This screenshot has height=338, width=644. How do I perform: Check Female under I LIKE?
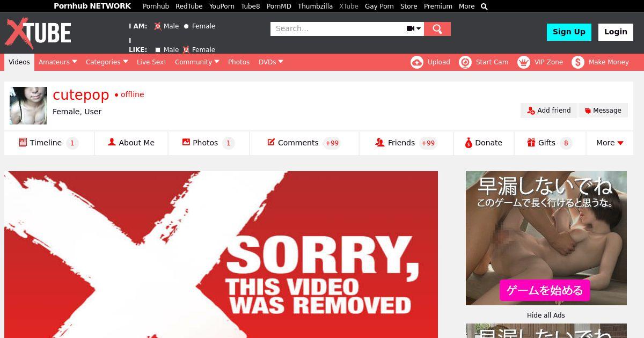click(186, 50)
